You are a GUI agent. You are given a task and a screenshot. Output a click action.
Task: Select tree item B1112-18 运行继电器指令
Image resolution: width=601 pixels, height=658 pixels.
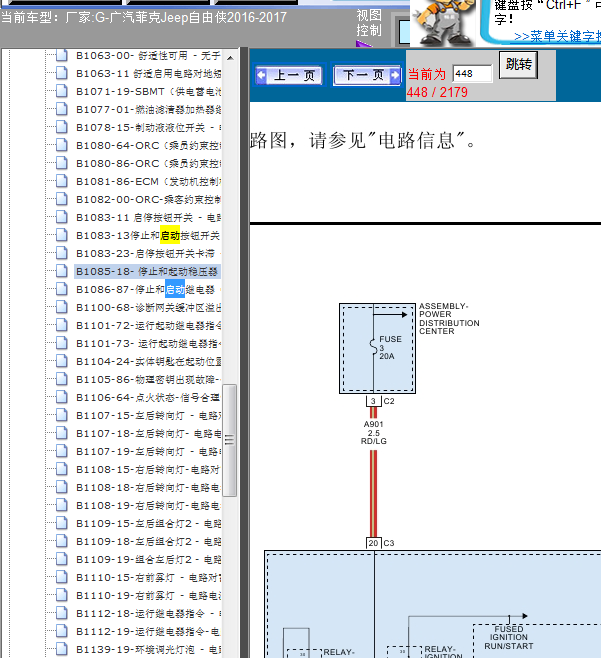pos(148,614)
